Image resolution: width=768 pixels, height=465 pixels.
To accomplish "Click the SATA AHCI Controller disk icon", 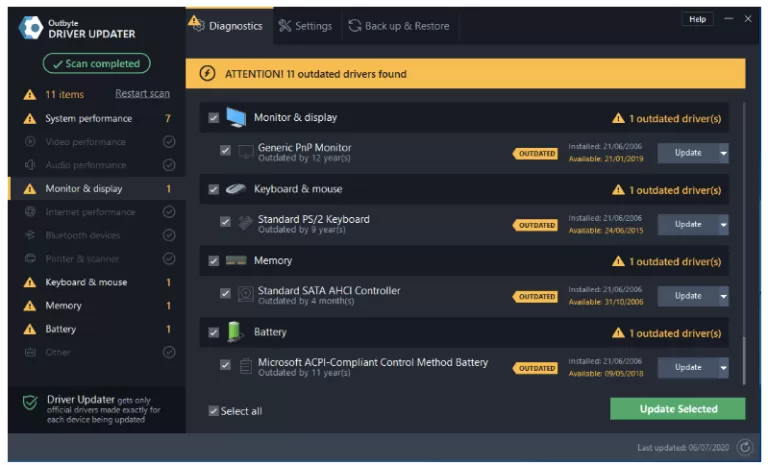I will (245, 295).
